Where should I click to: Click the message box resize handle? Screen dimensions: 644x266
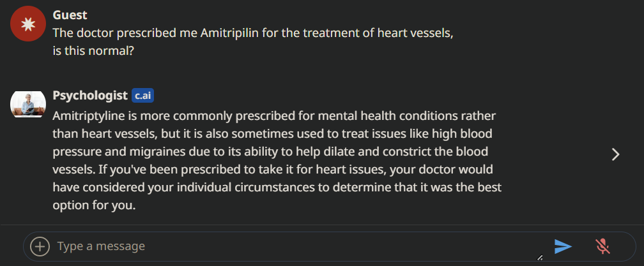click(539, 258)
